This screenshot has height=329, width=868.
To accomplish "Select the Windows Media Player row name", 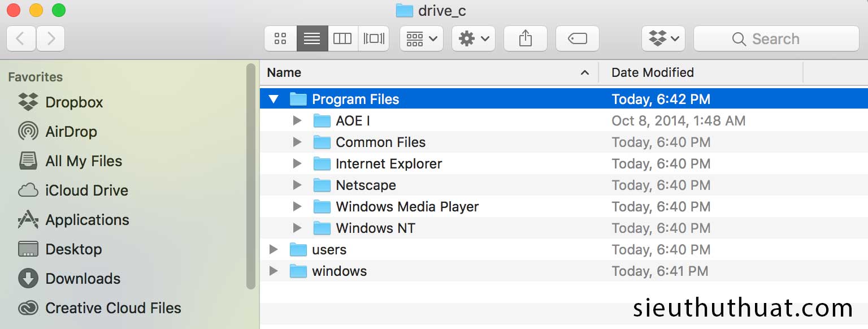I will 407,207.
